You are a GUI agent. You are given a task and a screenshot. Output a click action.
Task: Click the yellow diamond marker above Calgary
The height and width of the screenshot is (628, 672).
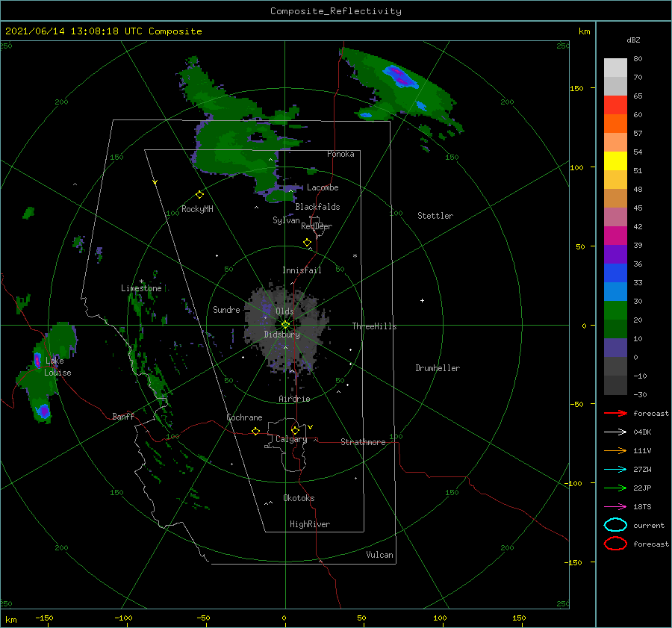point(295,430)
